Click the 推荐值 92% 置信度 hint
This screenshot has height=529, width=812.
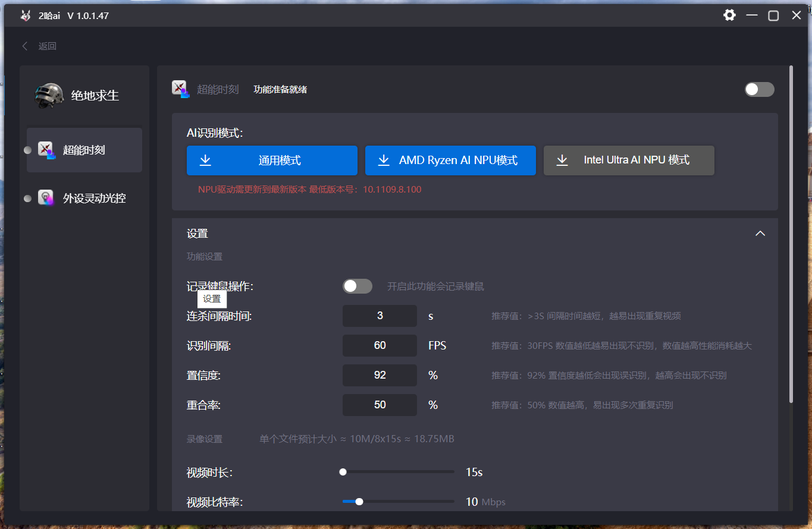609,376
